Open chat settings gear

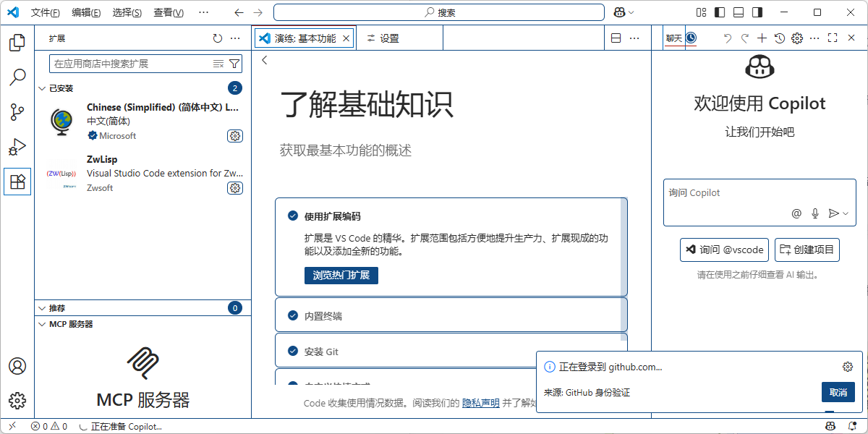click(797, 38)
